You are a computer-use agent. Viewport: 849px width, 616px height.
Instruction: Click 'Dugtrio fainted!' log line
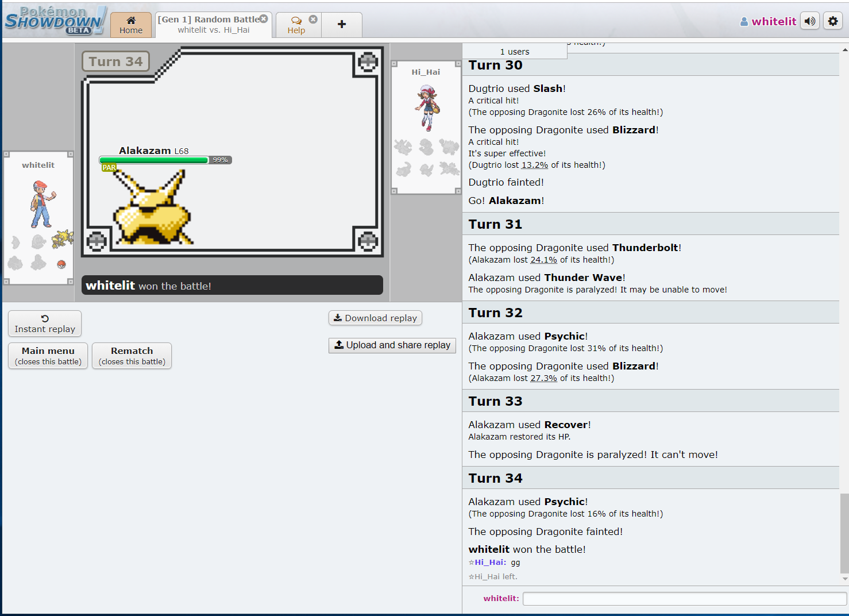pyautogui.click(x=506, y=182)
